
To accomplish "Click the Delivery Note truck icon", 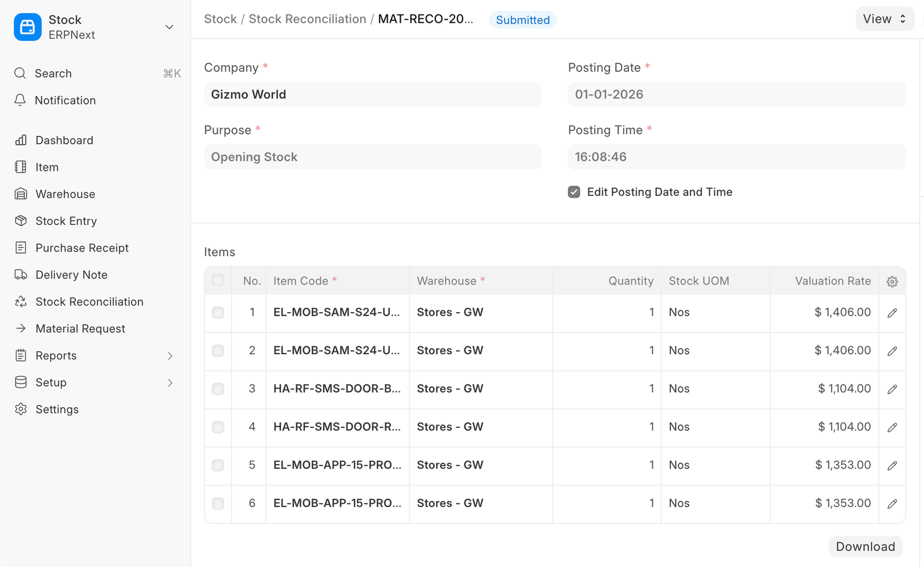I will click(x=21, y=275).
